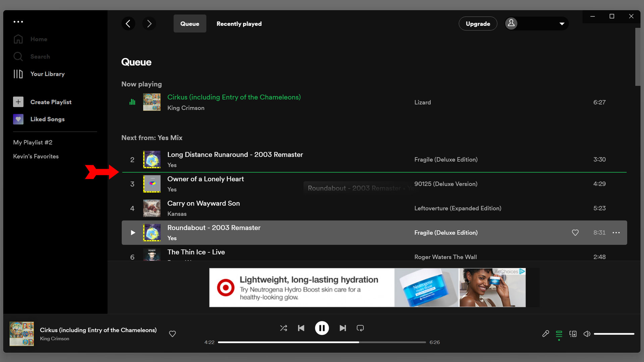The width and height of the screenshot is (644, 362).
Task: Click the like heart icon on Roundabout
Action: (575, 233)
